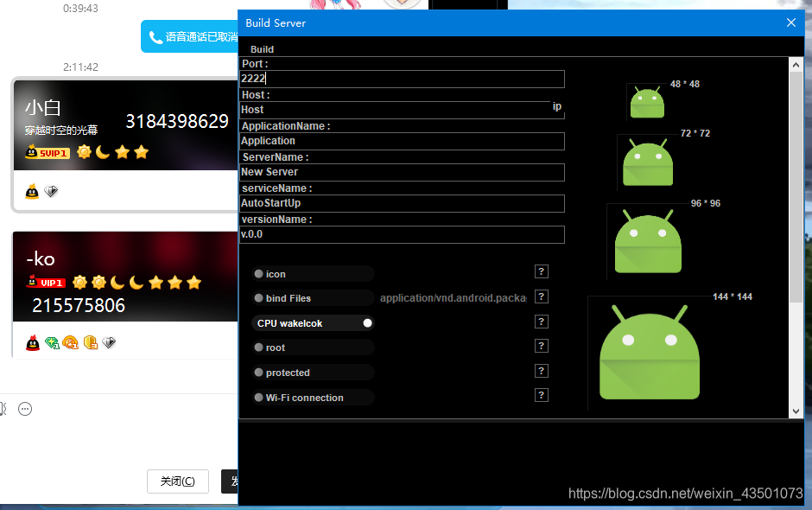Click the bind Files mime type field
Viewport: 812px width, 510px height.
tap(453, 298)
